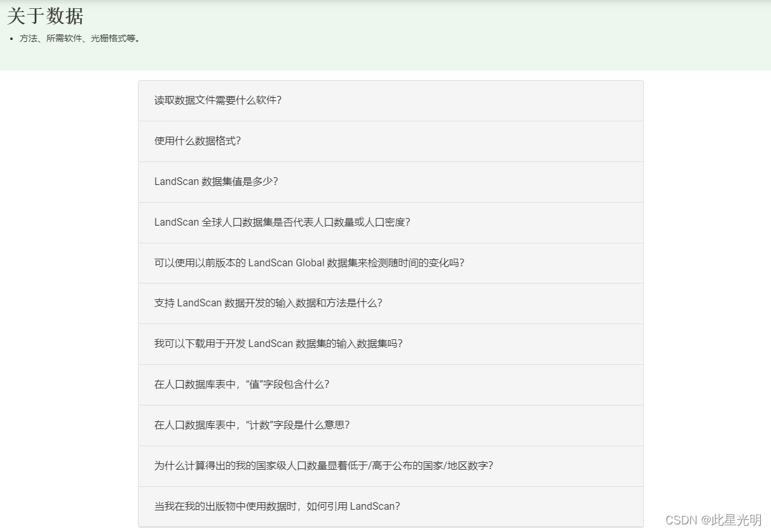Screen dimensions: 771x532
Task: Open question on 国家级人口数量显着低于/高于
Action: coord(390,466)
